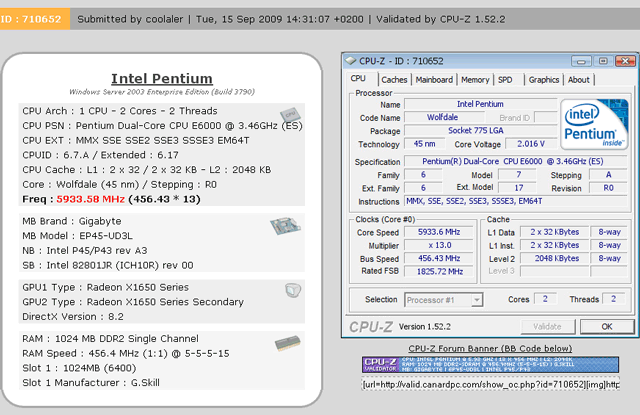640x415 pixels.
Task: Click the CPU chip icon in CPU section
Action: point(290,114)
